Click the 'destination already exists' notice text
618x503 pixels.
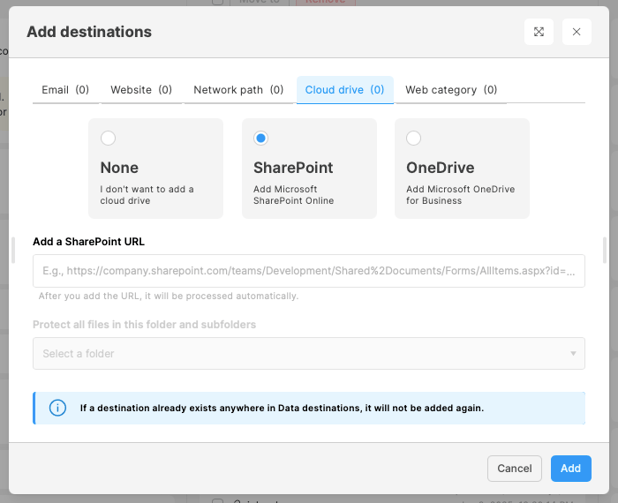pyautogui.click(x=282, y=408)
